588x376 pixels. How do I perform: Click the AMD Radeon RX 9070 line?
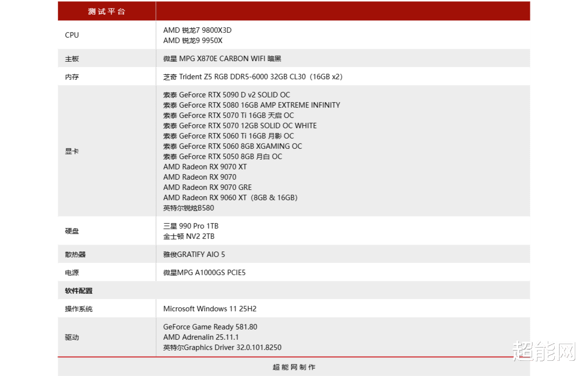[199, 177]
